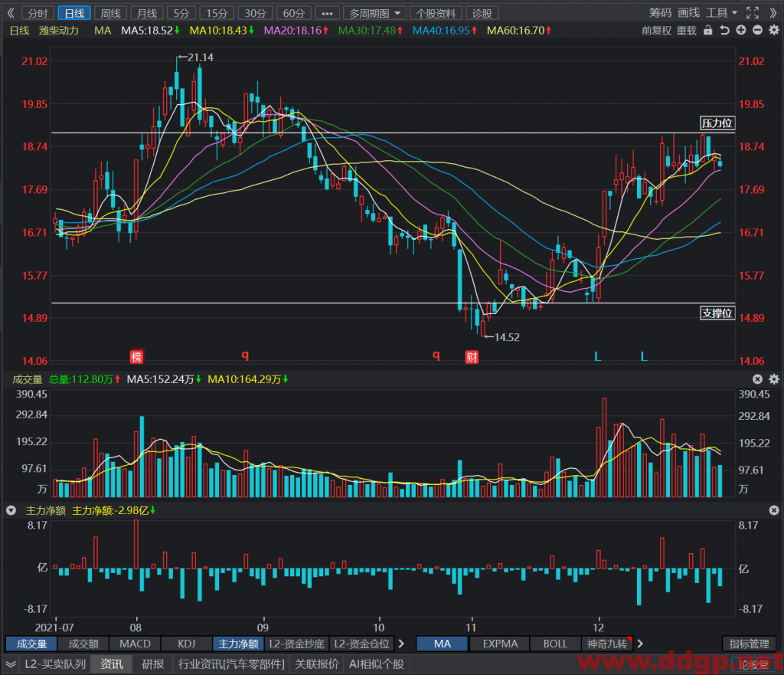Switch to 5分 period
Screen dimensions: 784x675
pyautogui.click(x=181, y=14)
